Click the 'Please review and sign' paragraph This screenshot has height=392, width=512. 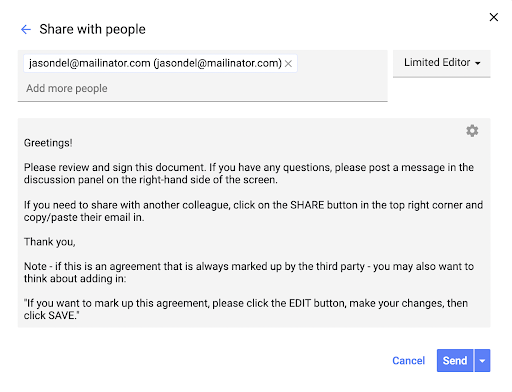[x=249, y=173]
